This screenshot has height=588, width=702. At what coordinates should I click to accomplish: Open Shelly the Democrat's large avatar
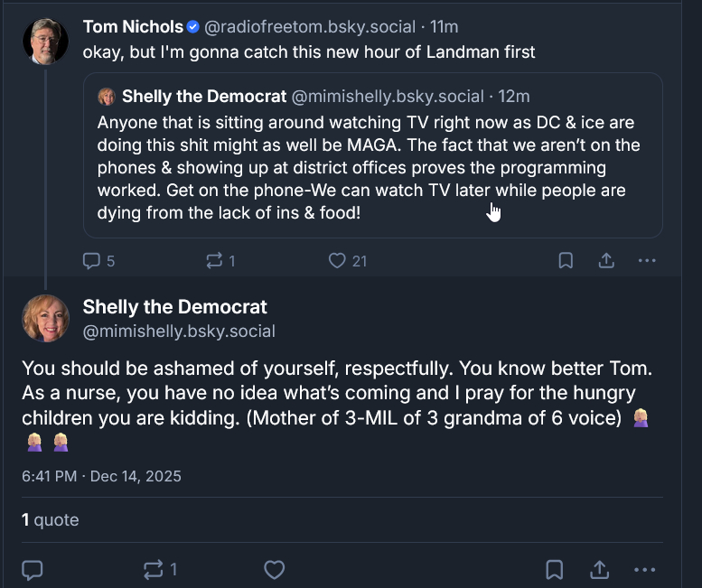point(45,318)
